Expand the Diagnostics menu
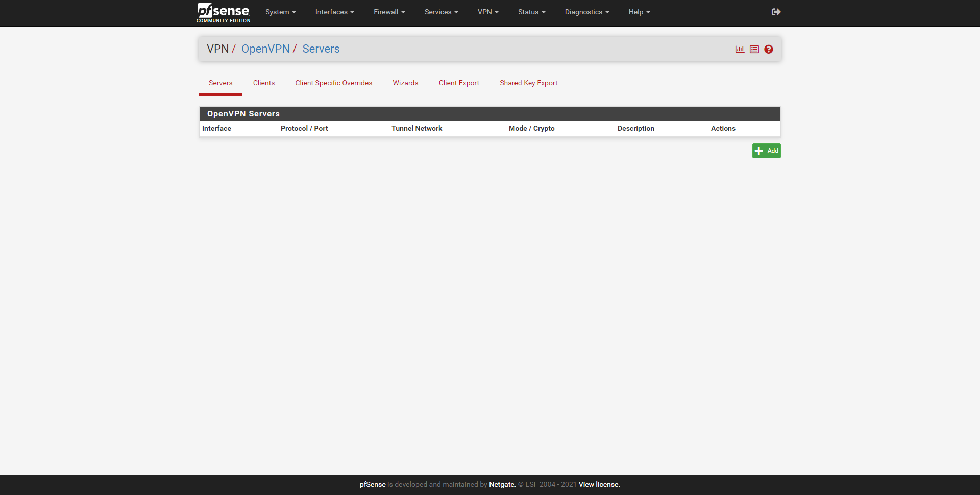Screen dimensions: 980x495 [x=587, y=12]
